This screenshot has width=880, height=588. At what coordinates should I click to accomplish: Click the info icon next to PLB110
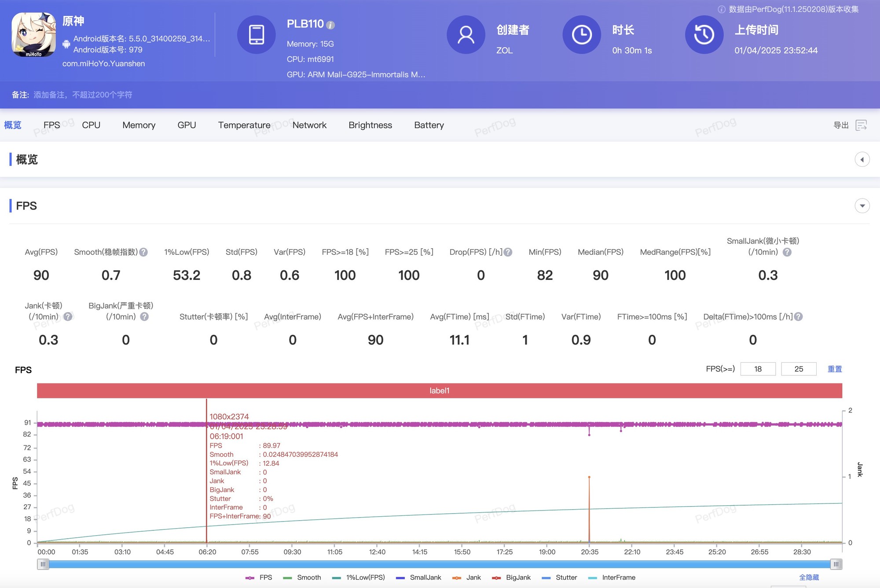click(330, 25)
